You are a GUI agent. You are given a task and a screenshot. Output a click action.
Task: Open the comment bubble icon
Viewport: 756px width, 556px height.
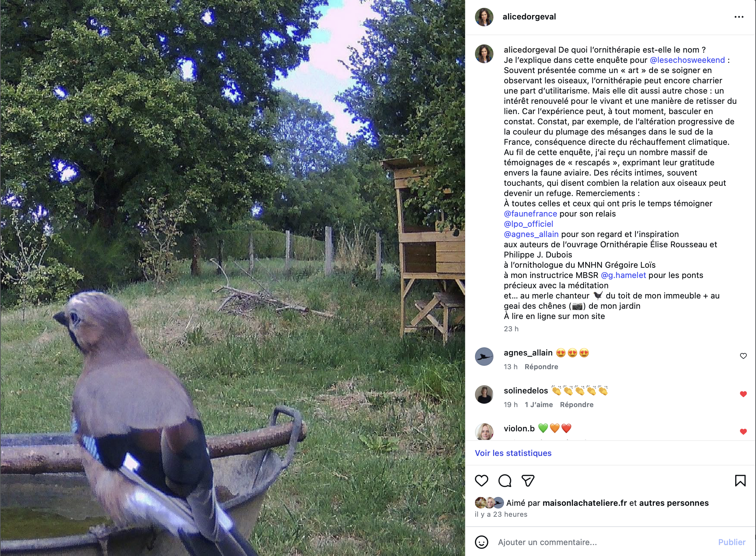pyautogui.click(x=505, y=481)
